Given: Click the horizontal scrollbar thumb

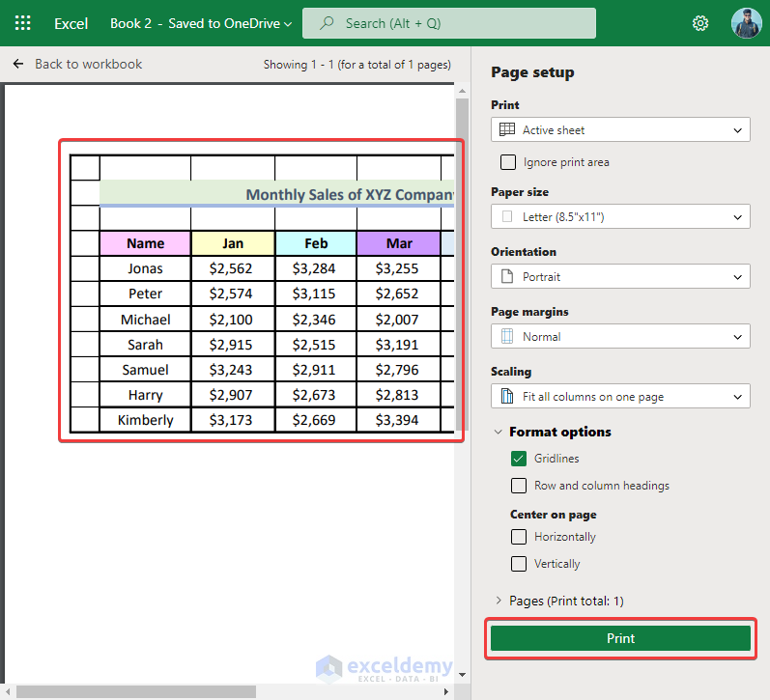Looking at the screenshot, I should point(136,691).
